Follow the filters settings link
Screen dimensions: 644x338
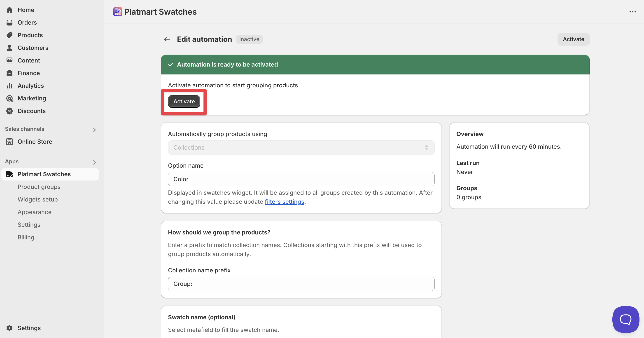pos(284,201)
